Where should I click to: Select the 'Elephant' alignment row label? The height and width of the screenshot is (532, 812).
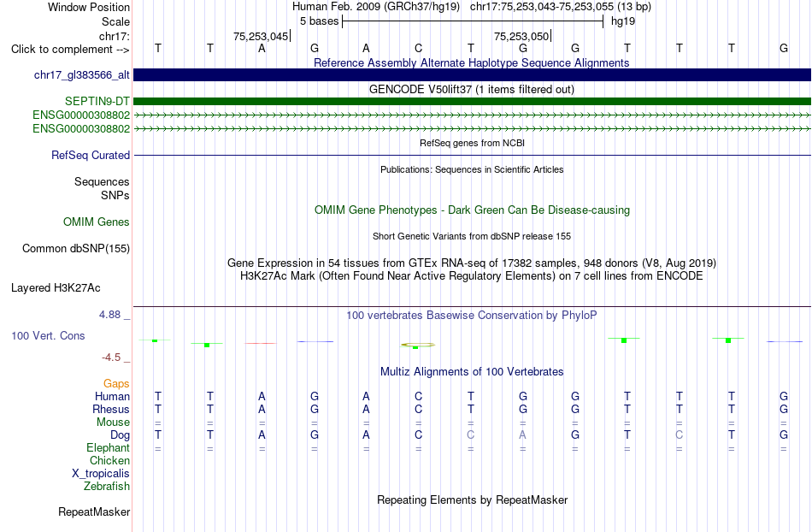(108, 447)
